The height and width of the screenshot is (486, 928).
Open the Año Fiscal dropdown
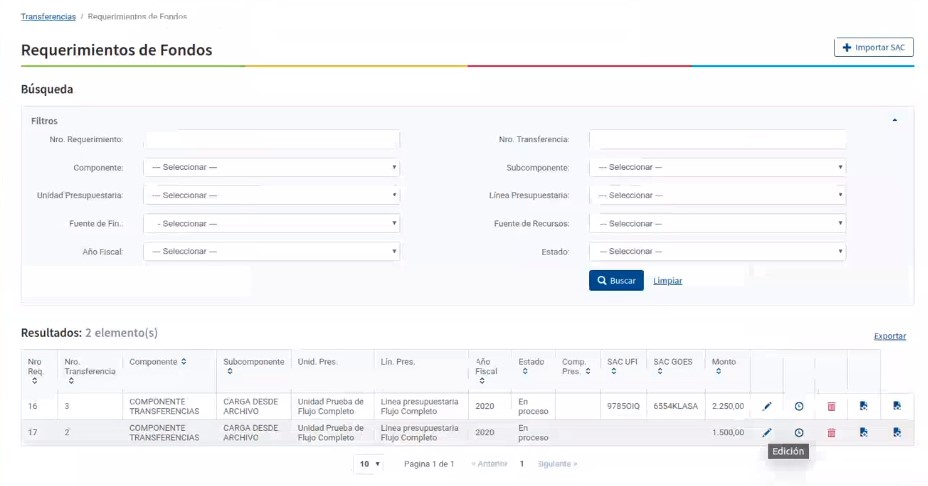pyautogui.click(x=271, y=252)
